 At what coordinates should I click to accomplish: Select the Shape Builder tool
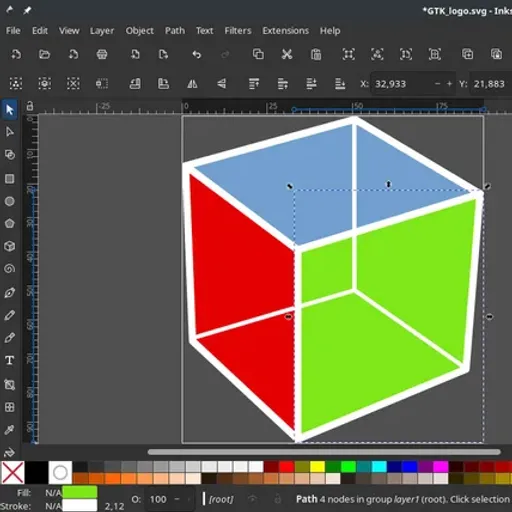tap(10, 155)
